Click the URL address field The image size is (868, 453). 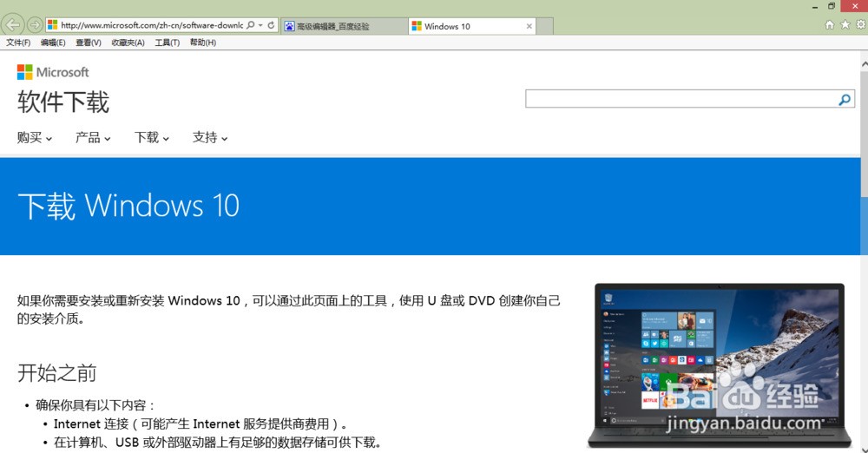tap(152, 25)
